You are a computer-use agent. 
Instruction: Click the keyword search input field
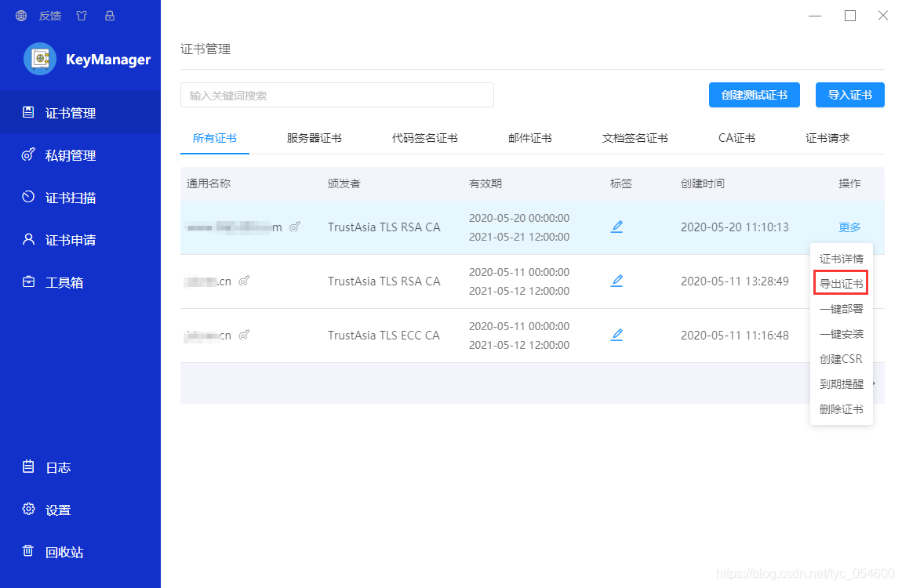point(337,95)
